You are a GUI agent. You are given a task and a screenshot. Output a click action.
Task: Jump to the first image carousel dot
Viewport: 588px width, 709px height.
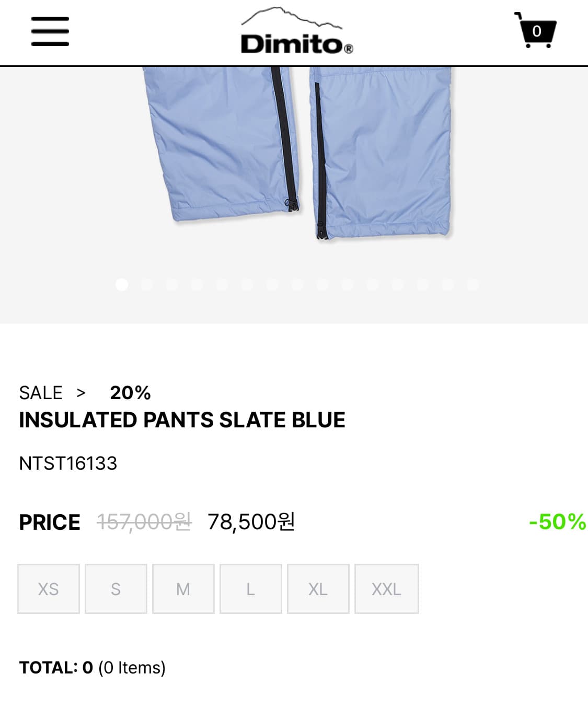(x=122, y=284)
